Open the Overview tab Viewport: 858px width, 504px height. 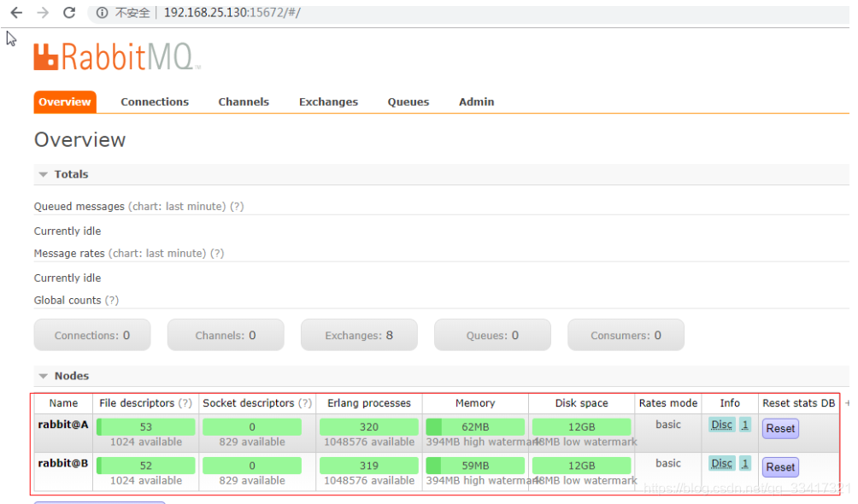65,102
